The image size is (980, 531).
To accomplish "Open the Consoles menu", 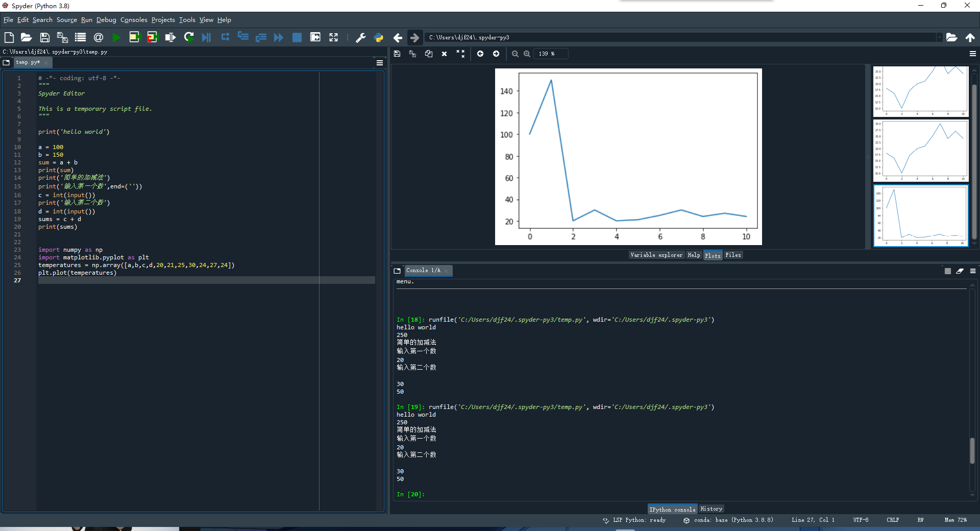I will [x=134, y=20].
